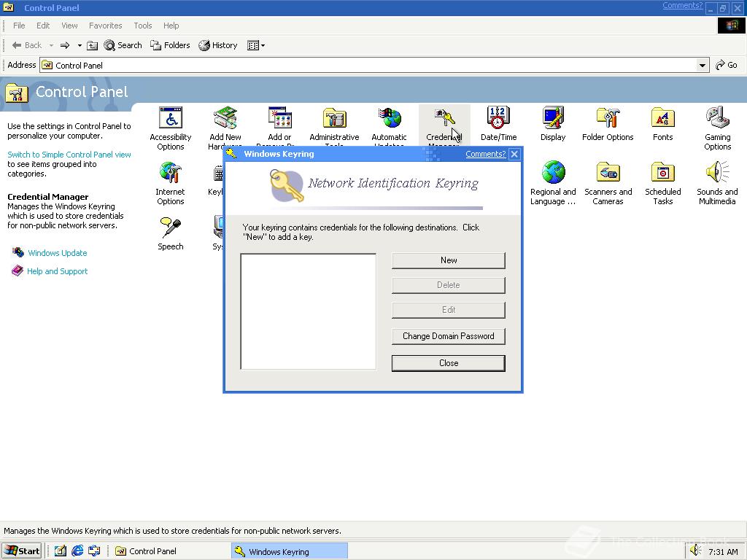Open Display icon
This screenshot has width=747, height=560.
tap(553, 124)
